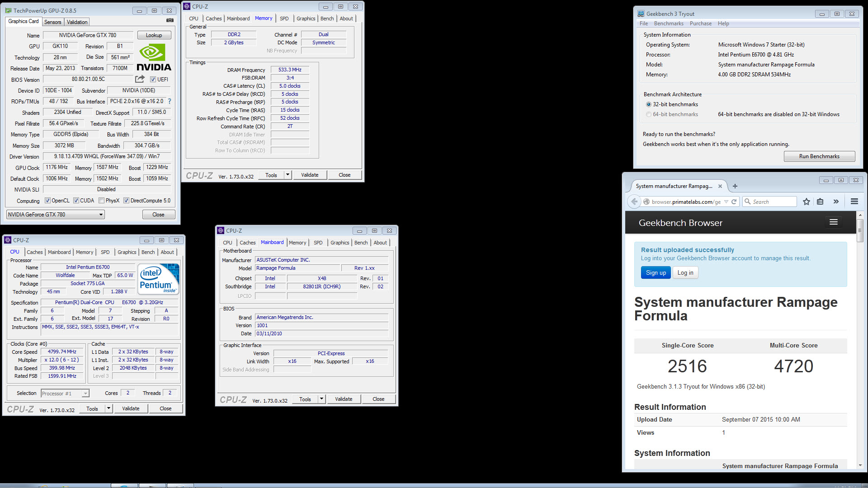Open the Help menu in Geekbench
This screenshot has width=868, height=488.
click(723, 23)
